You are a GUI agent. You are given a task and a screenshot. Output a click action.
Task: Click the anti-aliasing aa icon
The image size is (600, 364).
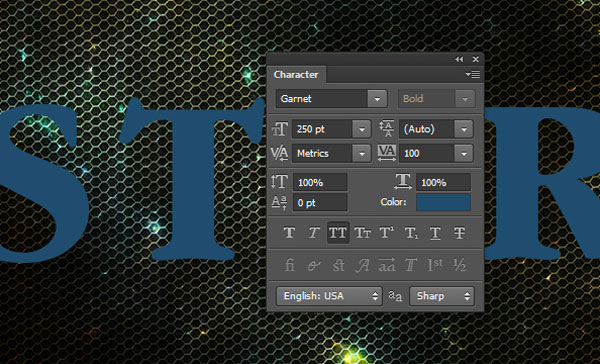395,296
